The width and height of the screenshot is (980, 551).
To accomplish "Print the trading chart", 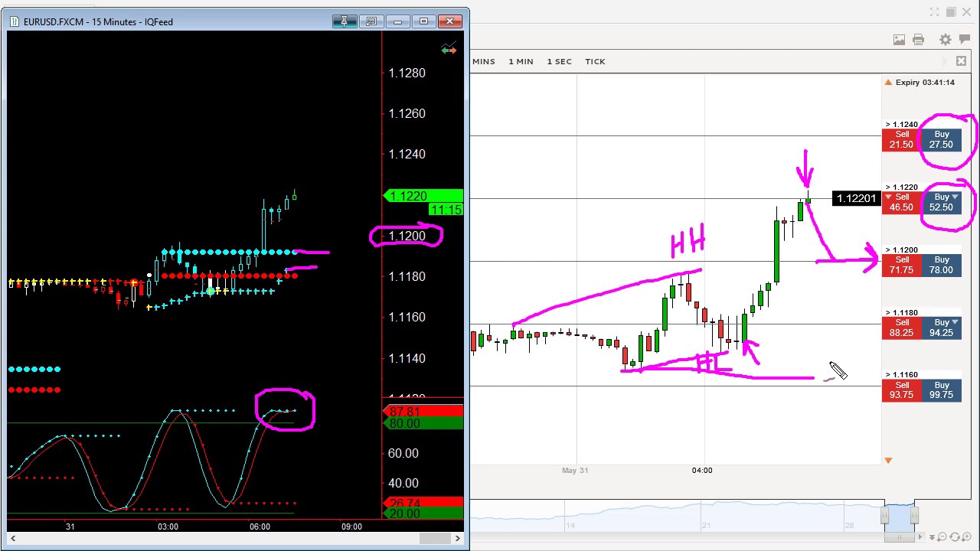I will [x=918, y=40].
